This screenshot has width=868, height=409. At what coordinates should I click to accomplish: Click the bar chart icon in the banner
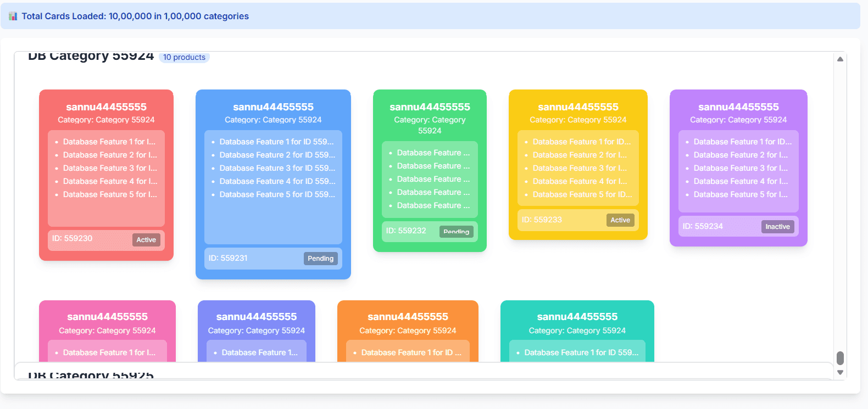tap(13, 16)
